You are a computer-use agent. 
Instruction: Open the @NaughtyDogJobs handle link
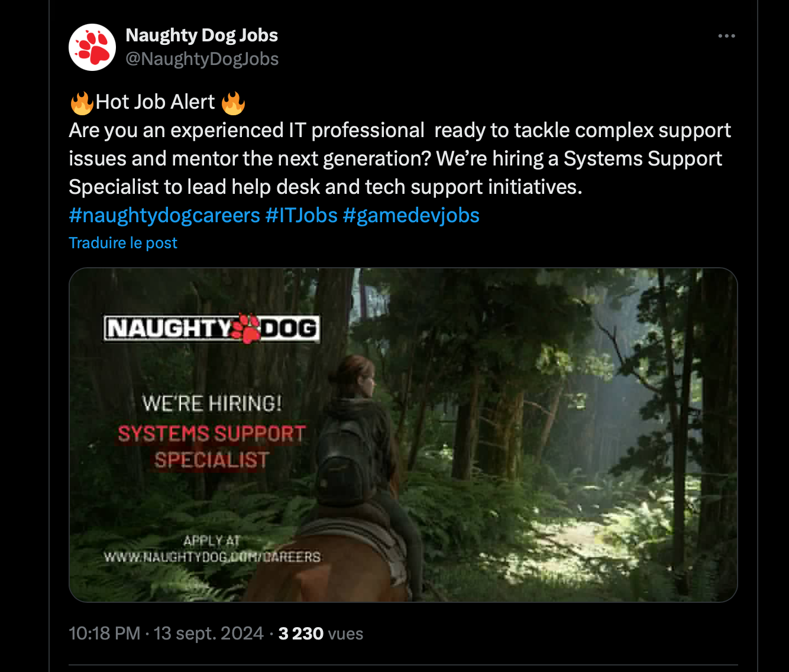click(x=202, y=59)
